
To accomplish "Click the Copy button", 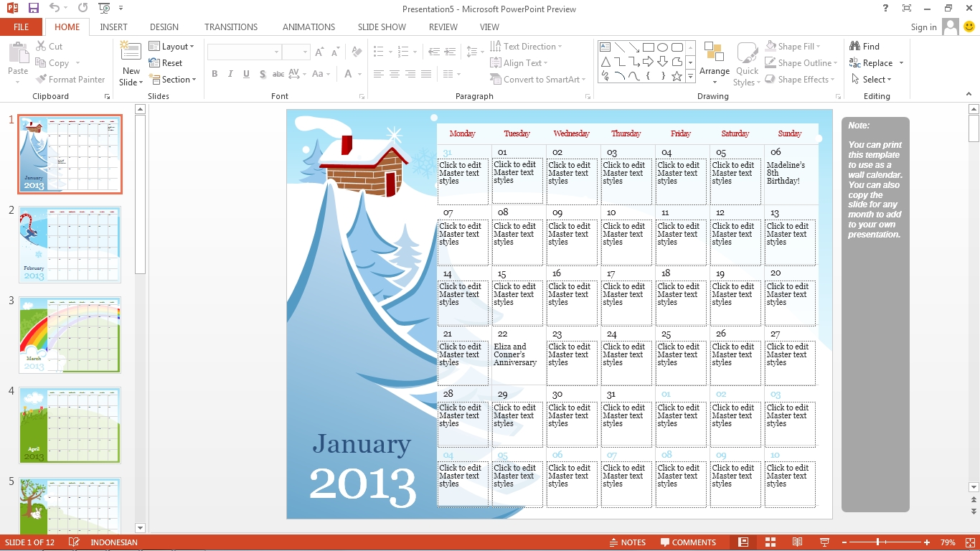I will [x=52, y=63].
